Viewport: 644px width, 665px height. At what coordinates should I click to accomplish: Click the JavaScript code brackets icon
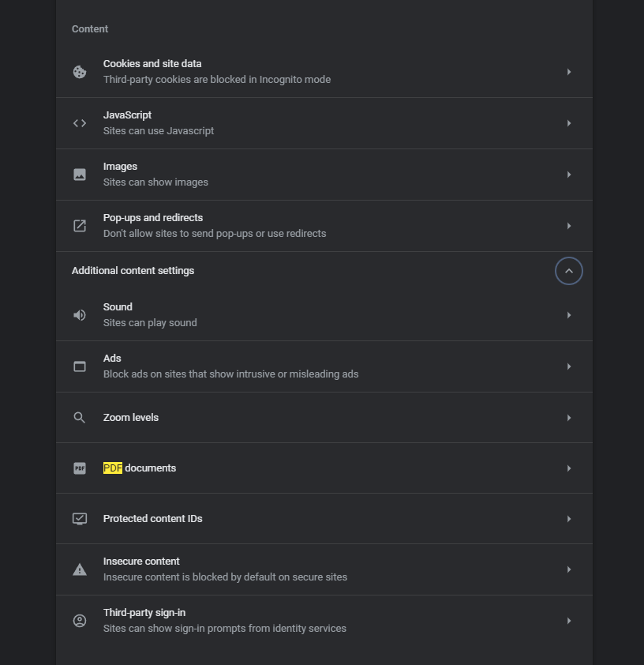80,123
